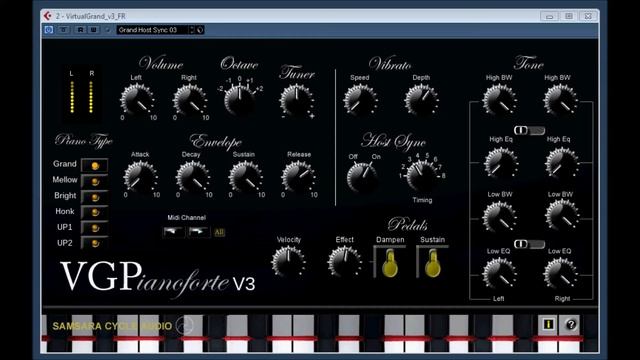Click the Vibrato Depth knob

(421, 100)
